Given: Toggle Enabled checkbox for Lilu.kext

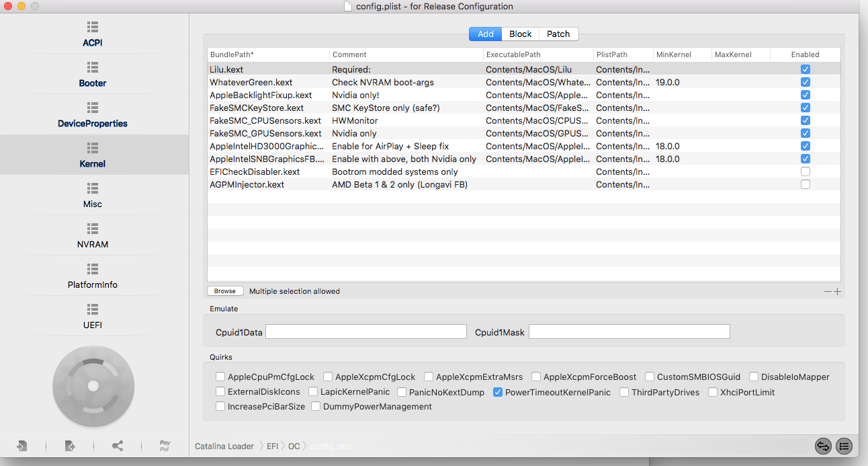Looking at the screenshot, I should click(x=806, y=69).
